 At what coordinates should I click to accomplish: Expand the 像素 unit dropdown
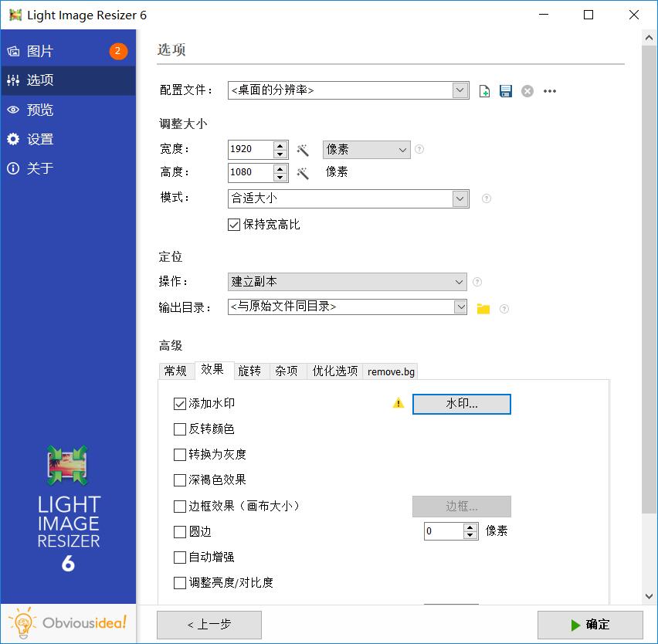pos(402,150)
